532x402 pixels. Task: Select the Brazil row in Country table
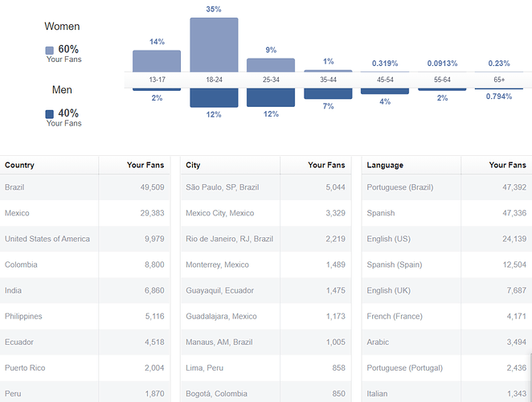[84, 187]
